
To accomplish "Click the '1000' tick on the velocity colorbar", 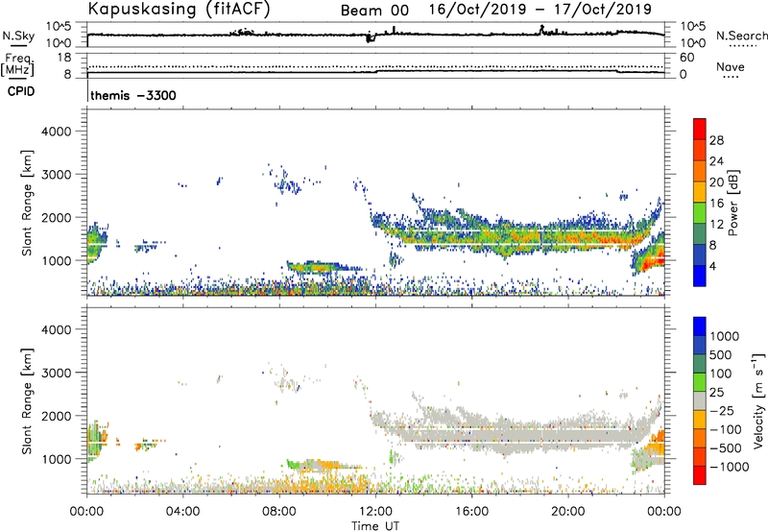I will (725, 336).
